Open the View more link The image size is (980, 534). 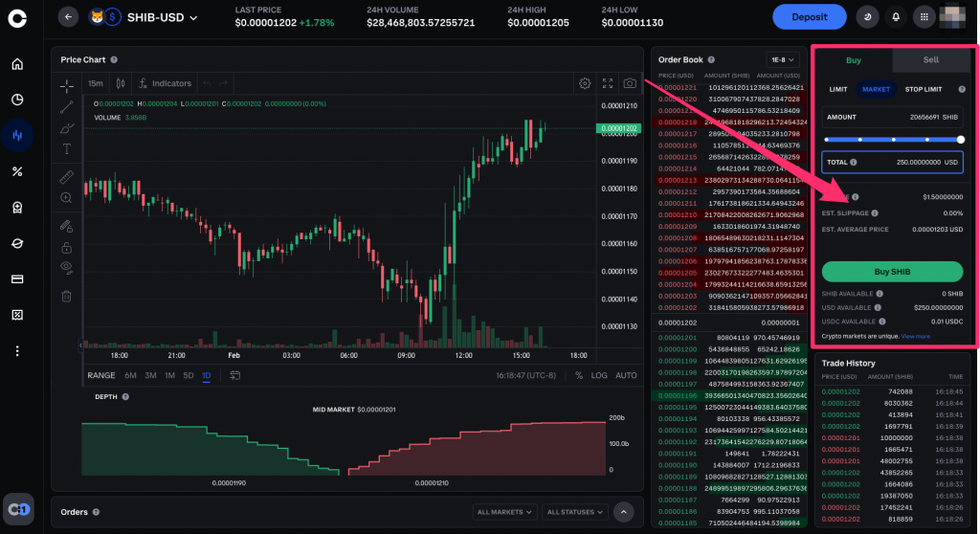point(916,337)
